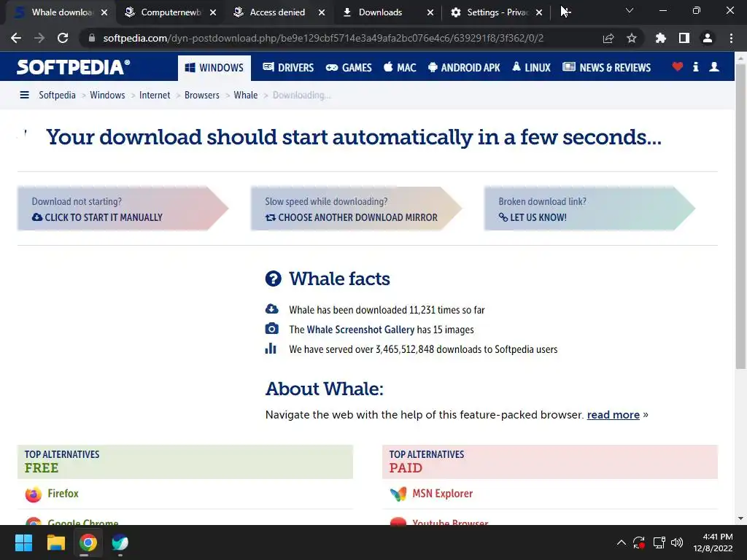Open the taskbar clock and date

(x=713, y=542)
